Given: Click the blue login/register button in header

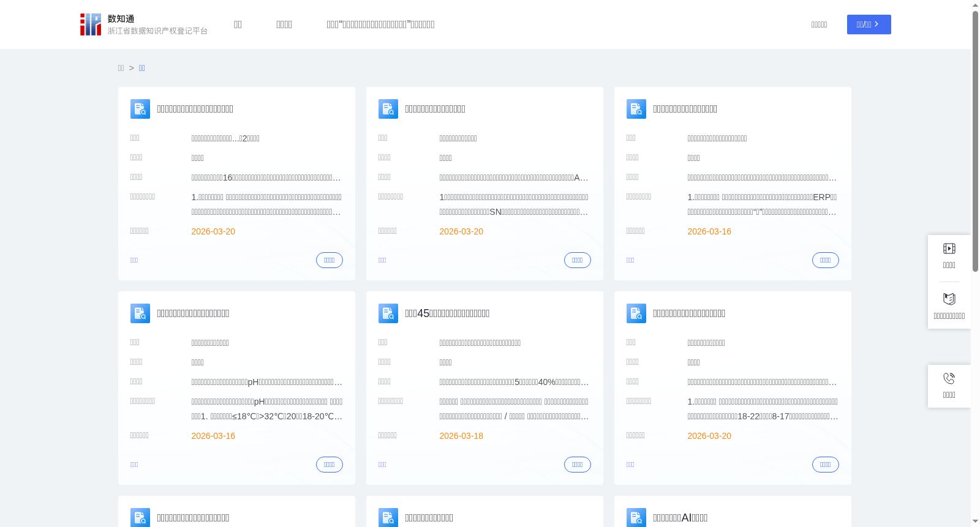Looking at the screenshot, I should click(x=869, y=24).
